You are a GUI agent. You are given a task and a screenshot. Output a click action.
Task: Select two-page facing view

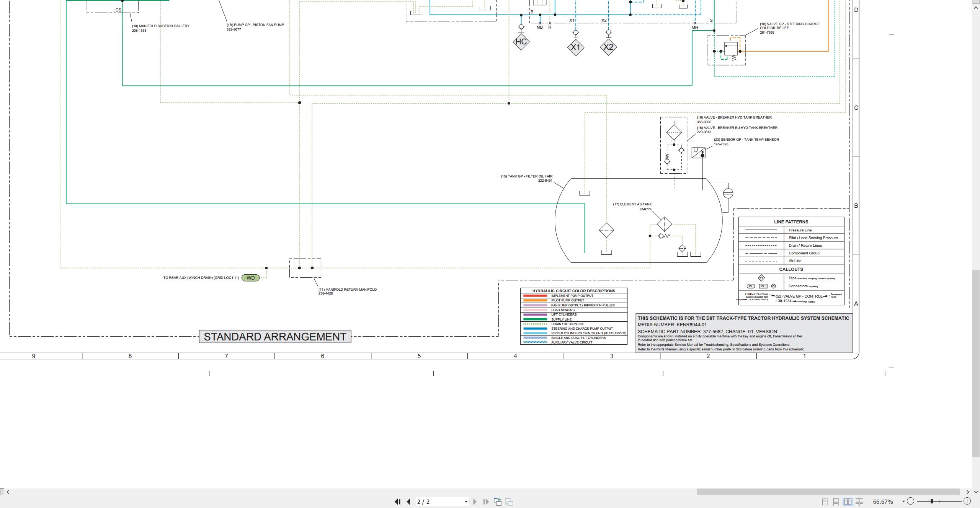pyautogui.click(x=848, y=501)
